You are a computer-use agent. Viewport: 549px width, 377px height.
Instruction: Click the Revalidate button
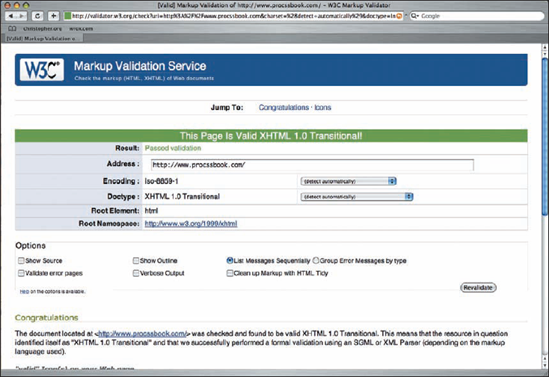pos(478,287)
